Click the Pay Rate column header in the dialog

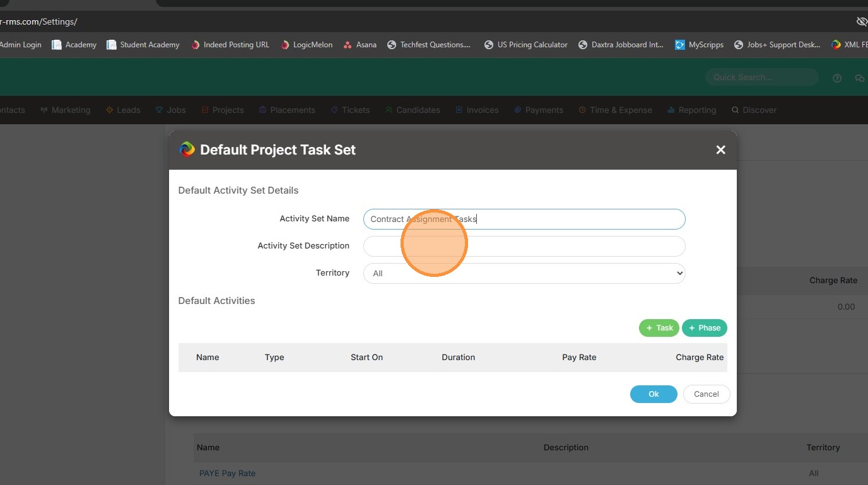[x=579, y=357]
